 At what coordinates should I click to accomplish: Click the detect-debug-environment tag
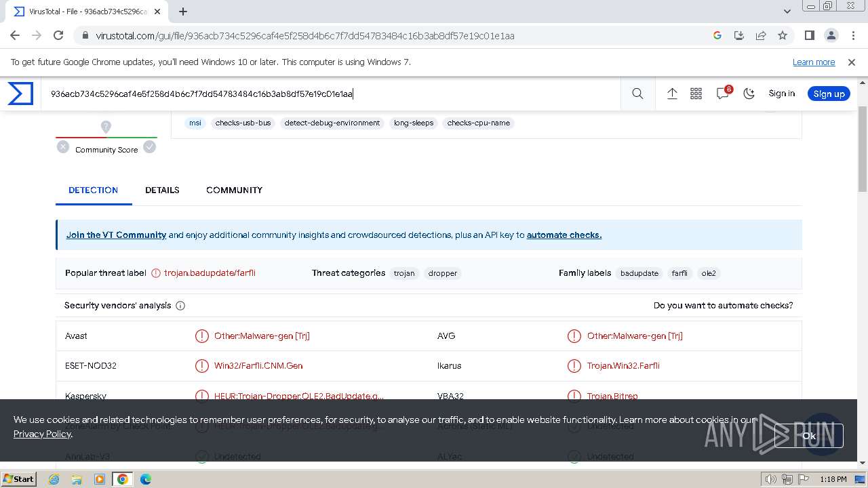332,123
